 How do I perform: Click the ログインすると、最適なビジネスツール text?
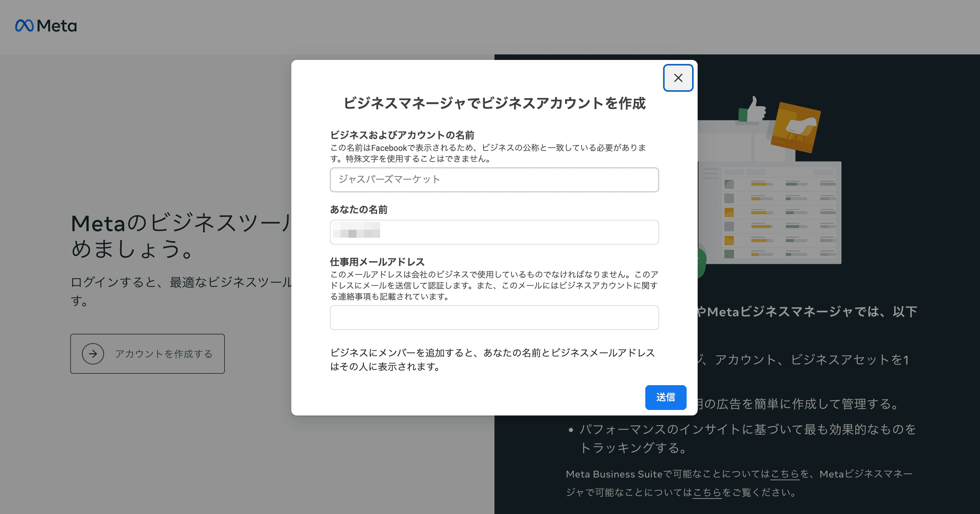tap(181, 291)
